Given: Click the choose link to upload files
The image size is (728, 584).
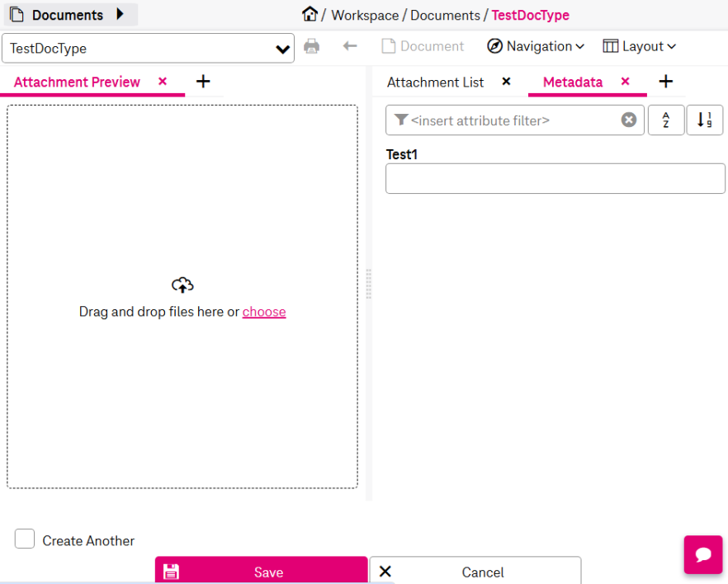Looking at the screenshot, I should click(x=264, y=312).
